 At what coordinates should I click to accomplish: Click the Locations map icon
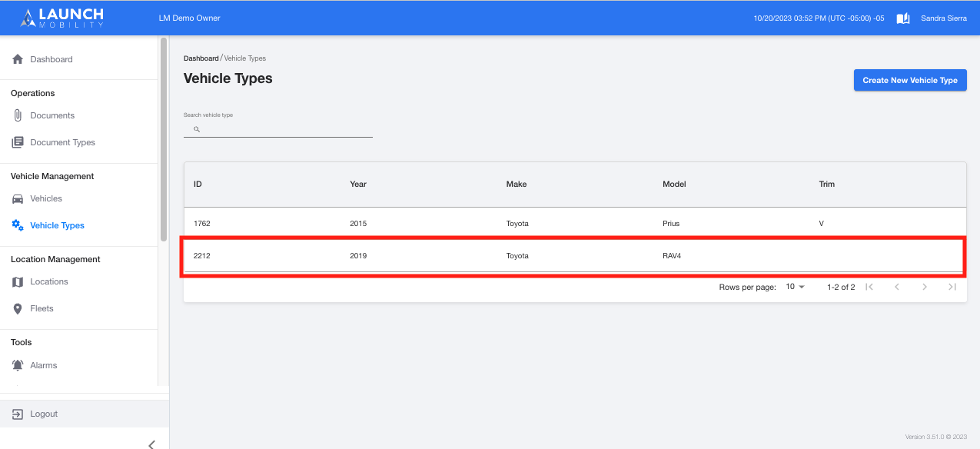click(18, 281)
